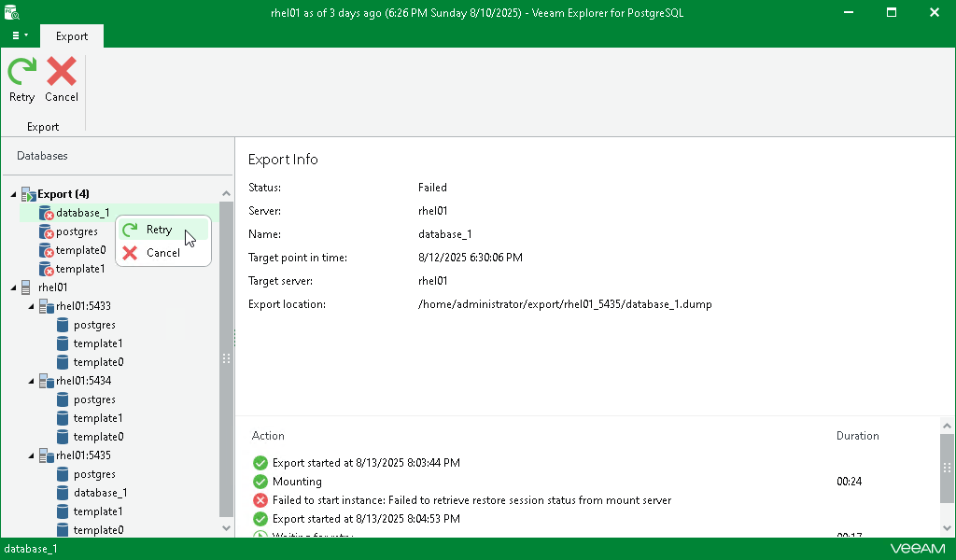The image size is (956, 560).
Task: Collapse the rhel01 server tree node
Action: pos(13,287)
